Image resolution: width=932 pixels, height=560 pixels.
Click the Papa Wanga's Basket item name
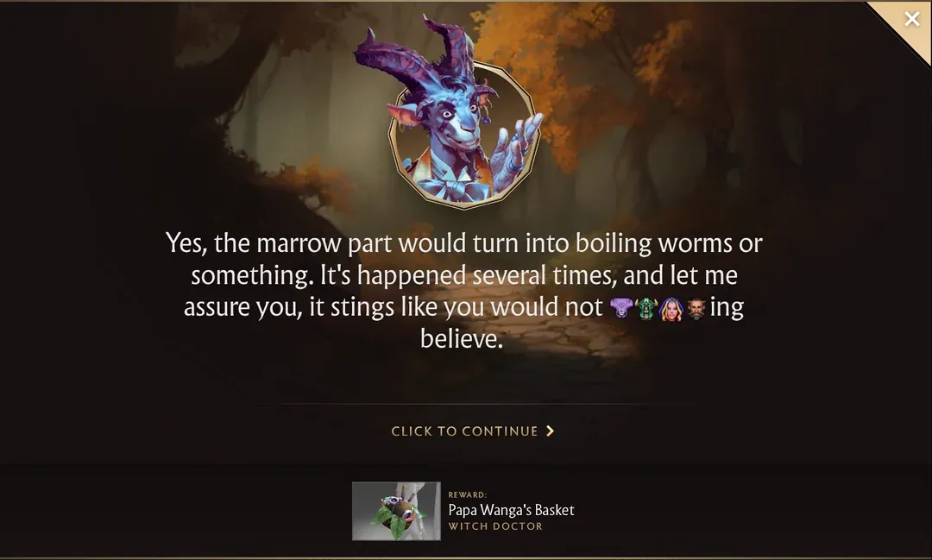point(511,510)
